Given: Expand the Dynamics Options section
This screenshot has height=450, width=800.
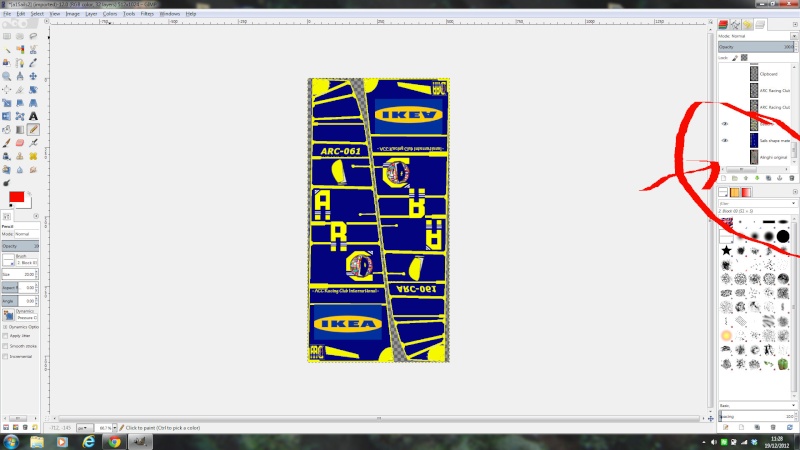Looking at the screenshot, I should click(x=5, y=327).
